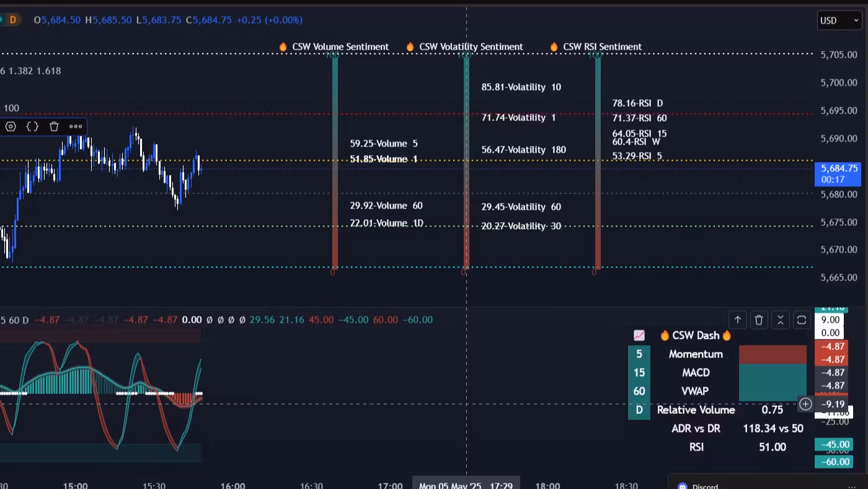This screenshot has width=868, height=489.
Task: Click the orange D delayed-data badge
Action: (12, 20)
